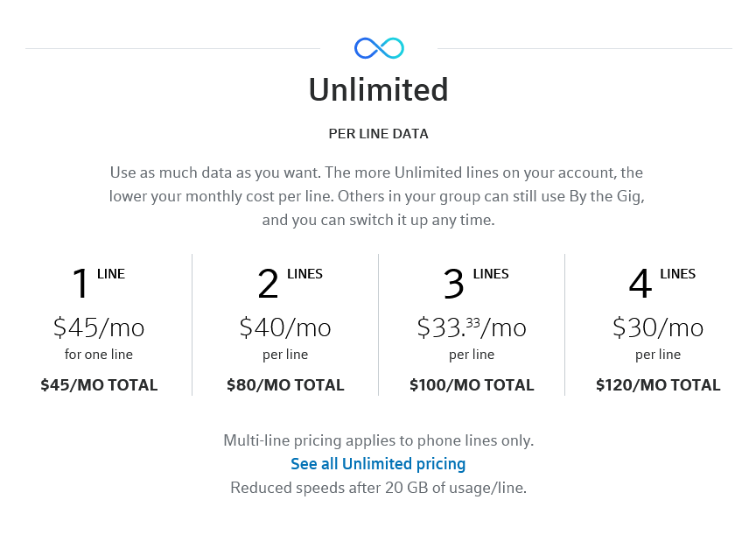The image size is (756, 556).
Task: Click the $120/MO TOTAL label
Action: 658,384
